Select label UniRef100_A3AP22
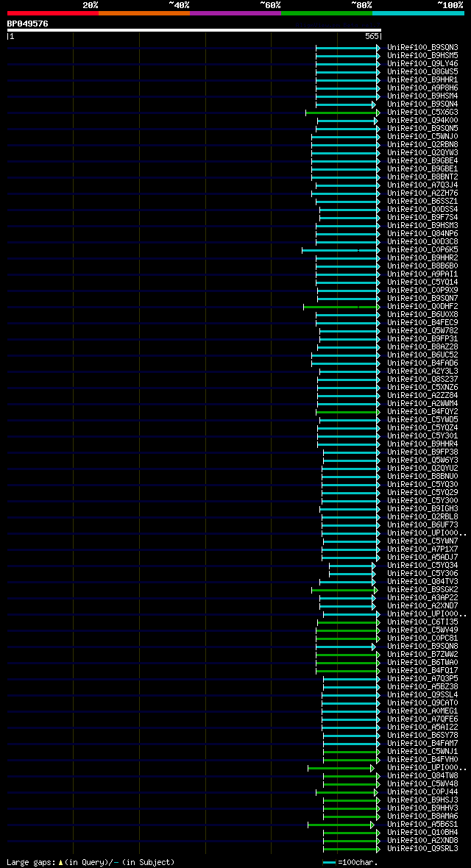The width and height of the screenshot is (471, 868). pos(422,598)
